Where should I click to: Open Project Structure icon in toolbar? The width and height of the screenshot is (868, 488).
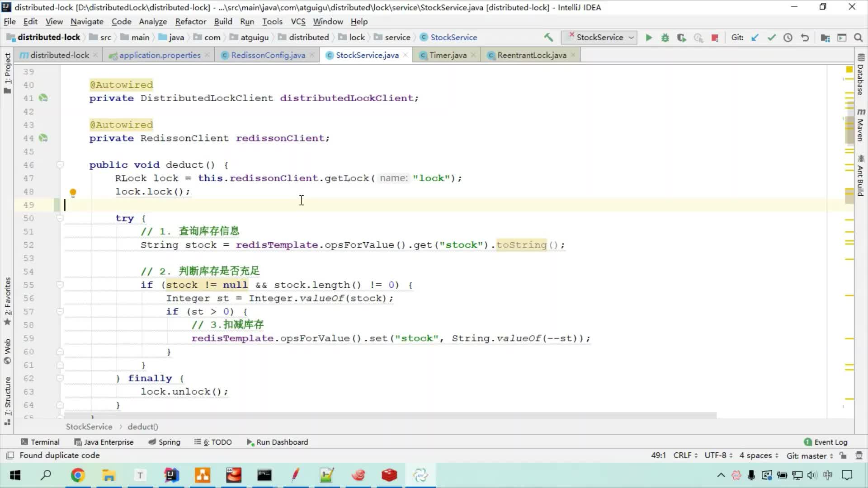click(825, 38)
